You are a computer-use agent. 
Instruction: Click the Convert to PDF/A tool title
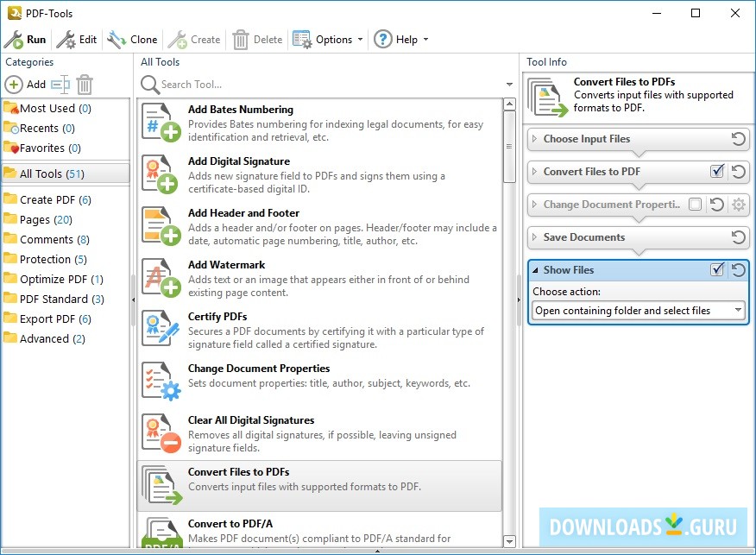pyautogui.click(x=230, y=524)
